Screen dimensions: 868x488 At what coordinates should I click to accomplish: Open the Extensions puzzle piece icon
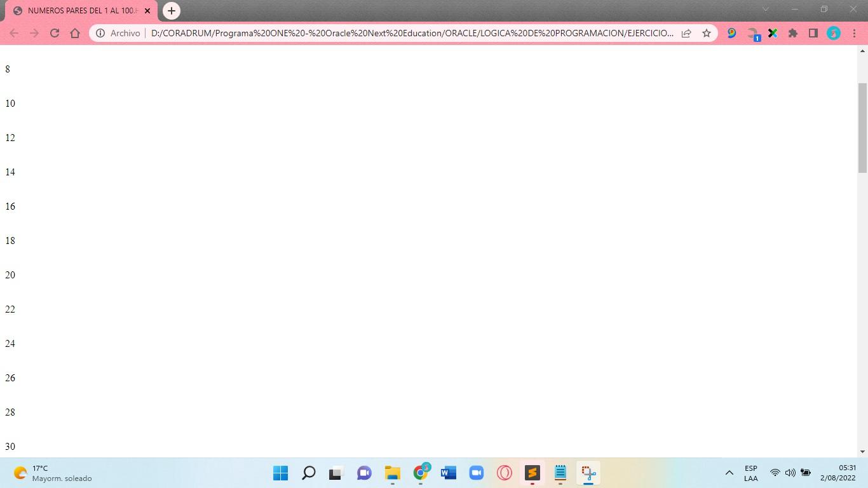coord(793,33)
